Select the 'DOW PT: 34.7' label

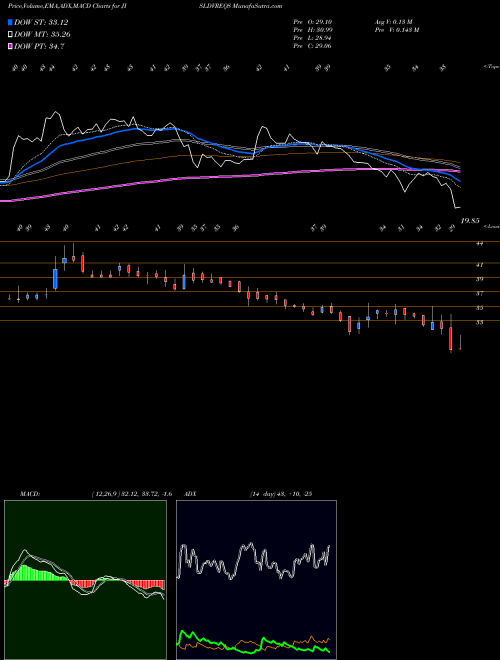(x=39, y=46)
